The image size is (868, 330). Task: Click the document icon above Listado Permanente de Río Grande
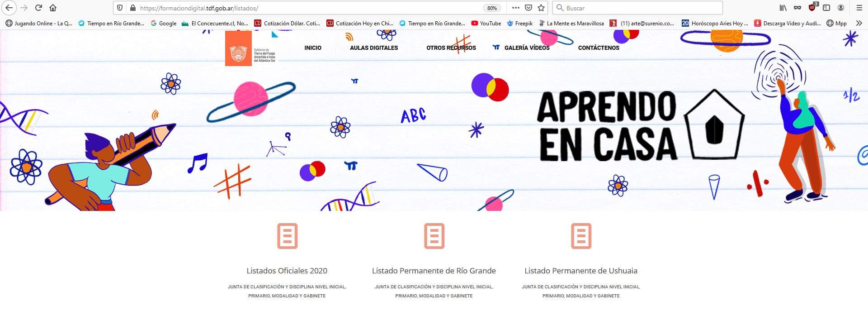(434, 236)
